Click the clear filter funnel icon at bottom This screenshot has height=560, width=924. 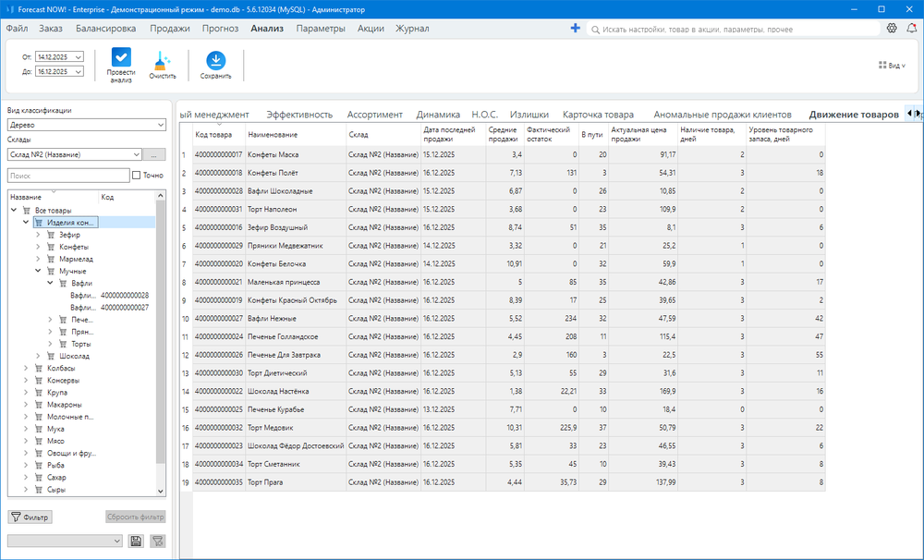(x=157, y=541)
